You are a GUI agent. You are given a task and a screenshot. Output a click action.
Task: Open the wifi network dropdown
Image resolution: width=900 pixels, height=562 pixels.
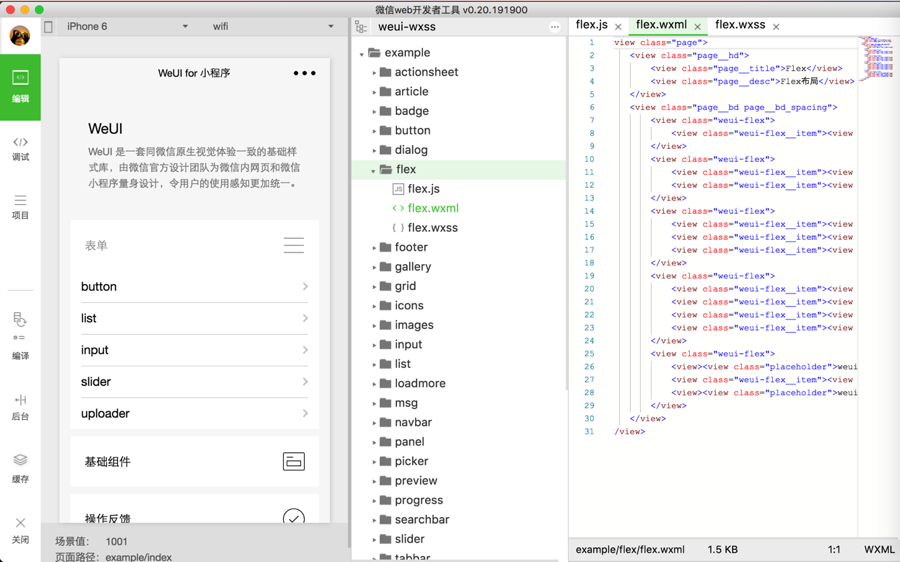point(273,26)
